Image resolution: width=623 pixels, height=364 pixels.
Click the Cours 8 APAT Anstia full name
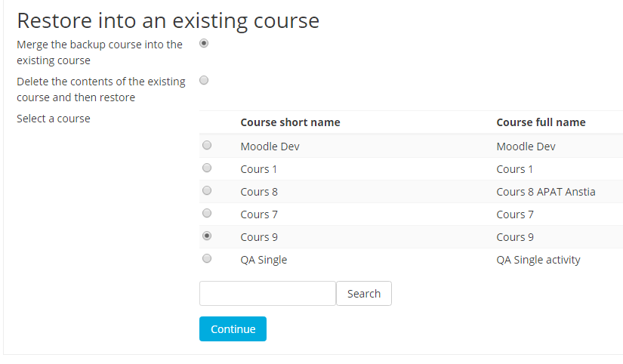point(545,192)
